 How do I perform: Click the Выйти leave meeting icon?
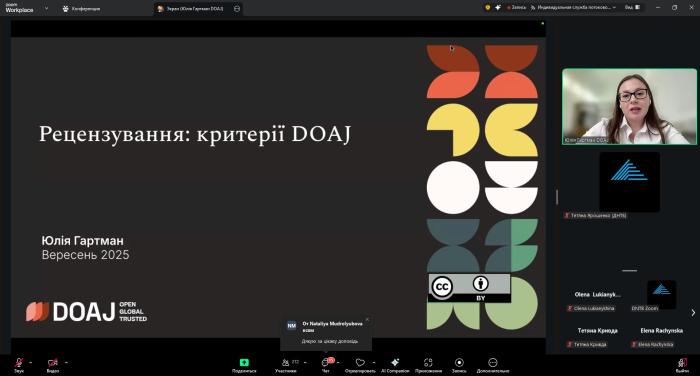click(x=682, y=362)
